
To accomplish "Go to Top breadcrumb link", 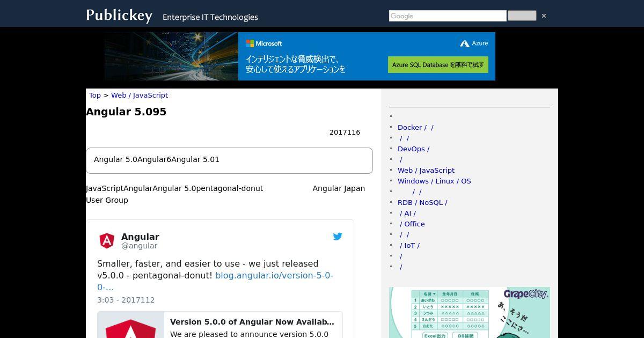I will point(95,95).
